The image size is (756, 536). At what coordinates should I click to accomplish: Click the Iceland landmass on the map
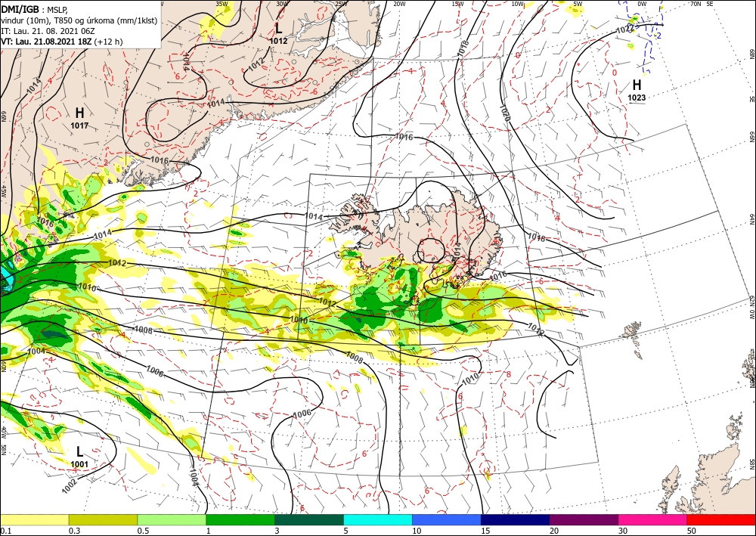pos(414,236)
